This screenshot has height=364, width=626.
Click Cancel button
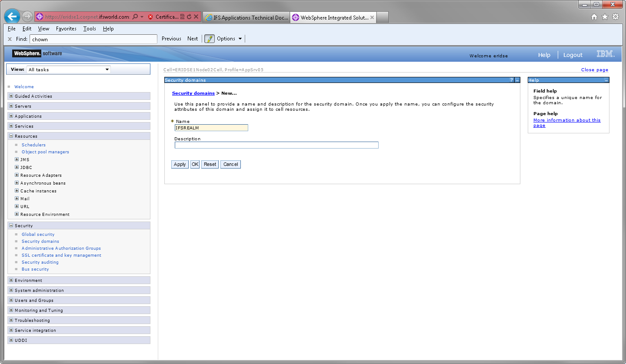230,164
